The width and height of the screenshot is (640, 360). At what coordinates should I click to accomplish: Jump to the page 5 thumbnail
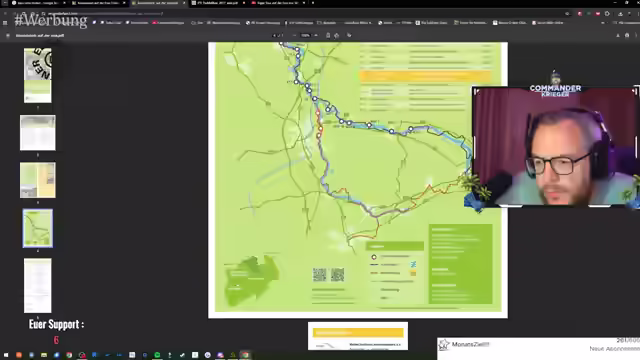[x=38, y=285]
